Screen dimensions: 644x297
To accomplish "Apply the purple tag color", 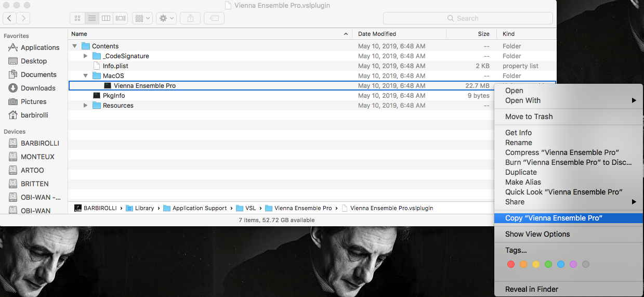I will [x=573, y=264].
